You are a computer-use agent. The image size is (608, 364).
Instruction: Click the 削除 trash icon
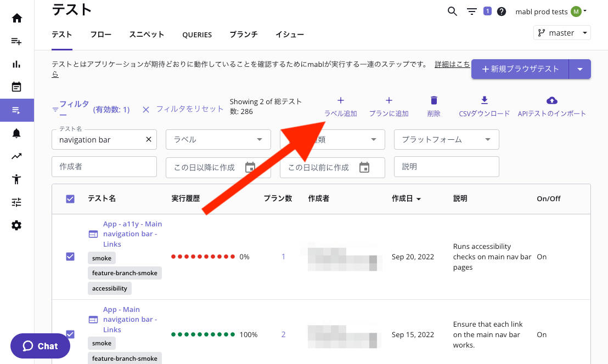(434, 101)
